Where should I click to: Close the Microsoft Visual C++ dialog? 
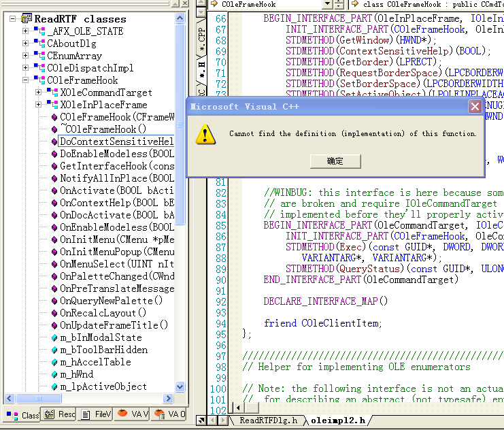pyautogui.click(x=475, y=106)
